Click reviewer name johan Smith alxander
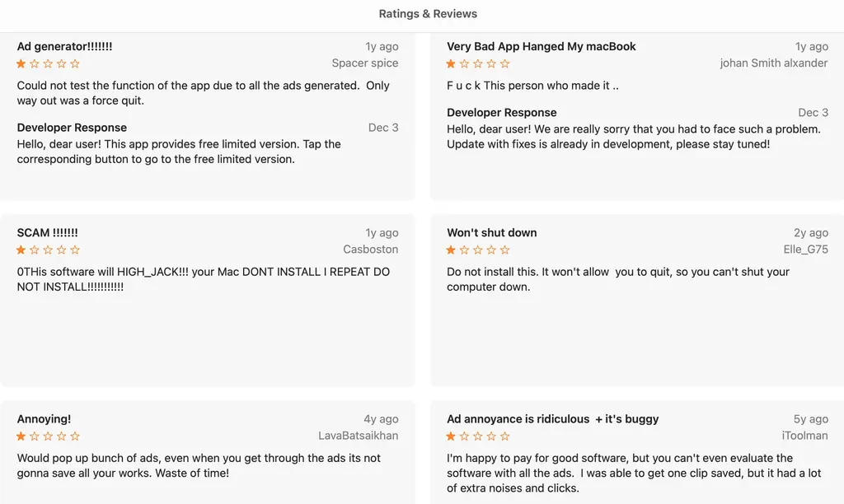The height and width of the screenshot is (504, 844). pyautogui.click(x=773, y=63)
